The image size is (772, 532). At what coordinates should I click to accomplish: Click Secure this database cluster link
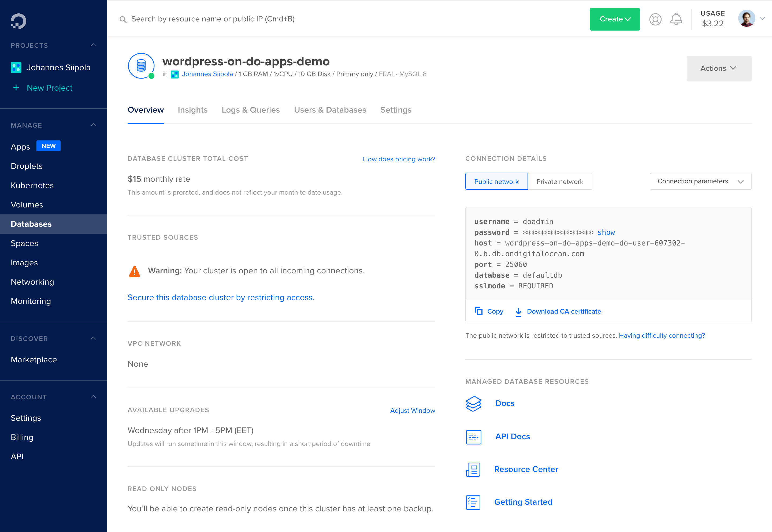click(x=221, y=297)
